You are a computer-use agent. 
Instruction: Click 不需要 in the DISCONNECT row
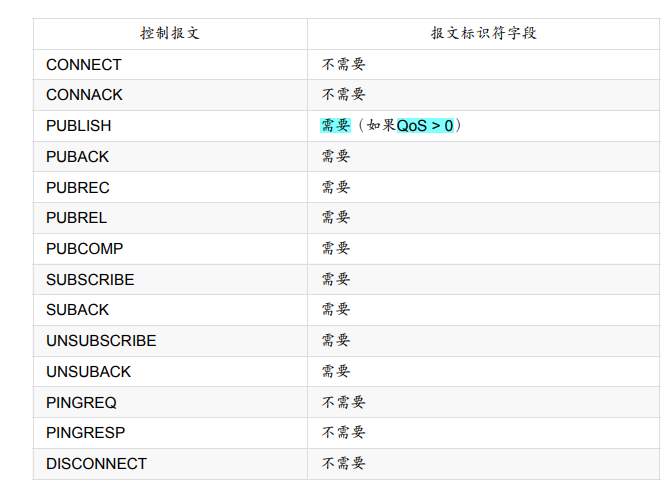click(343, 464)
